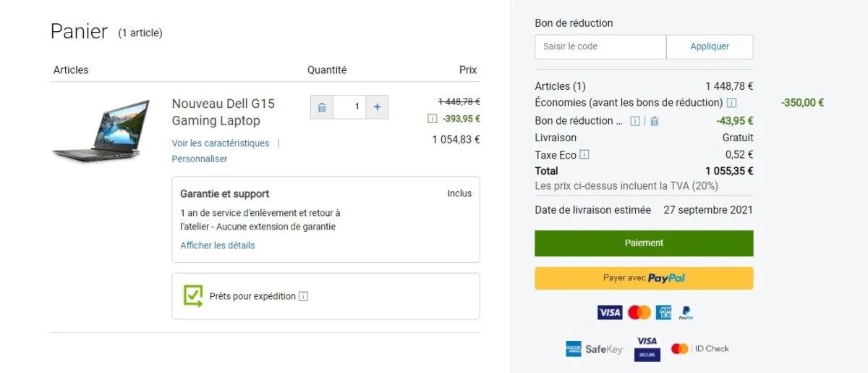868x373 pixels.
Task: Click the Visa Secure badge
Action: point(647,349)
